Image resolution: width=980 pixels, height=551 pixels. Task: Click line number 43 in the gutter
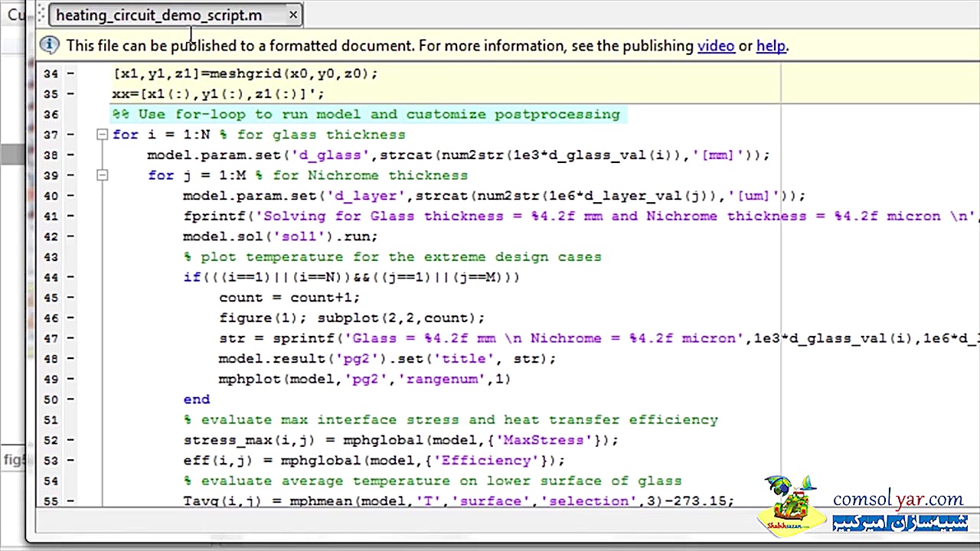pos(51,257)
